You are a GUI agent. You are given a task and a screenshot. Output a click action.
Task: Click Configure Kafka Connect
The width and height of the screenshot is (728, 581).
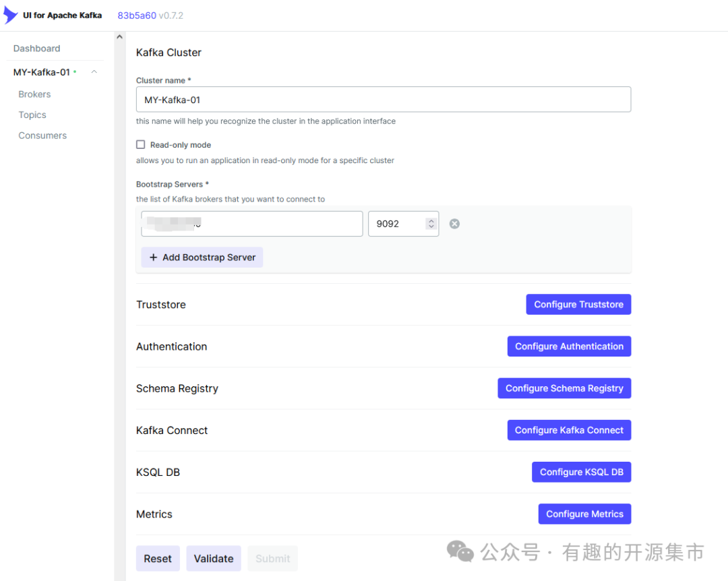click(x=569, y=430)
